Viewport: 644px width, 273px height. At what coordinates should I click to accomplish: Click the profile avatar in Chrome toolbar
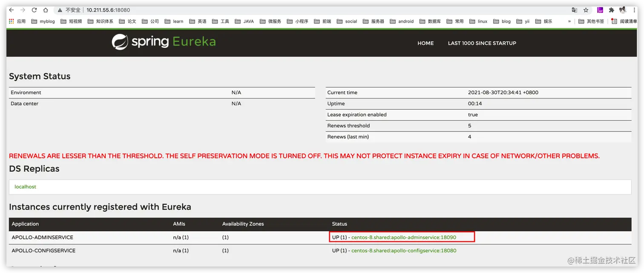pos(623,10)
